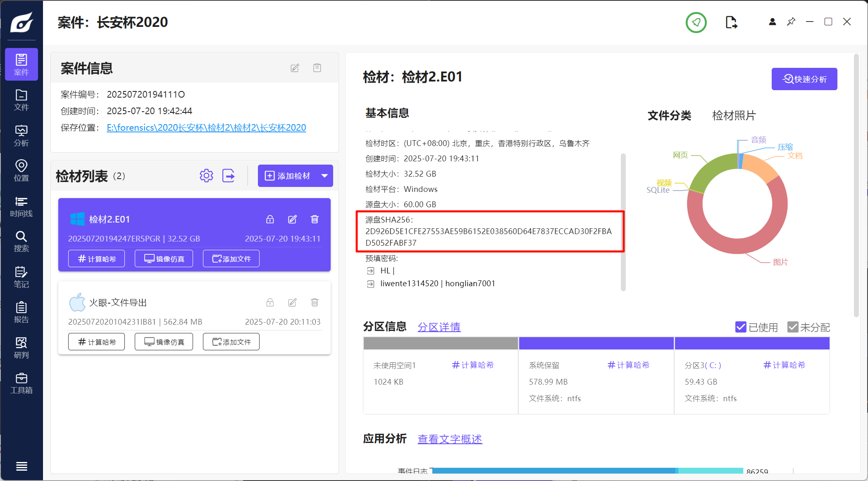Click the 基本信息 panel scrollbar
The image size is (868, 481).
(x=623, y=222)
